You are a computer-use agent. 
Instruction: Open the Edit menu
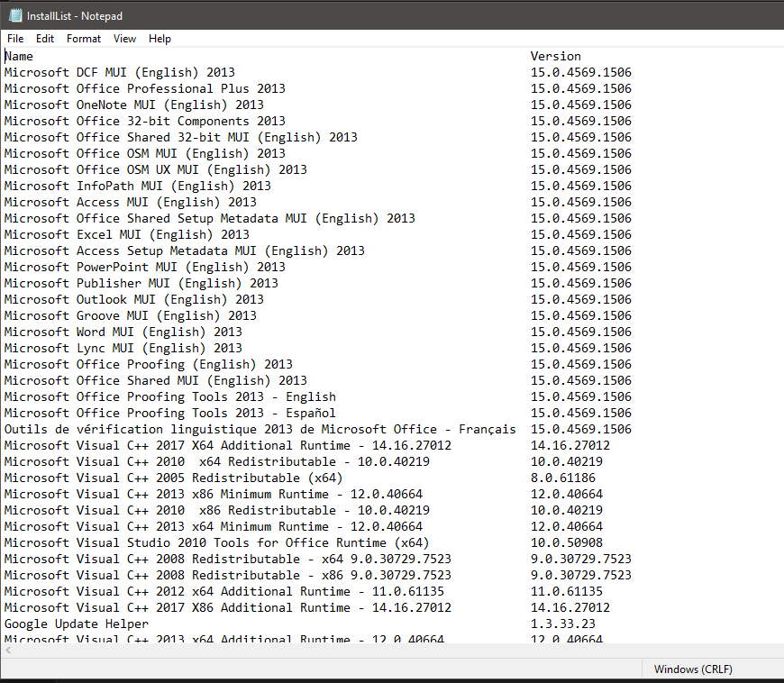click(x=44, y=39)
